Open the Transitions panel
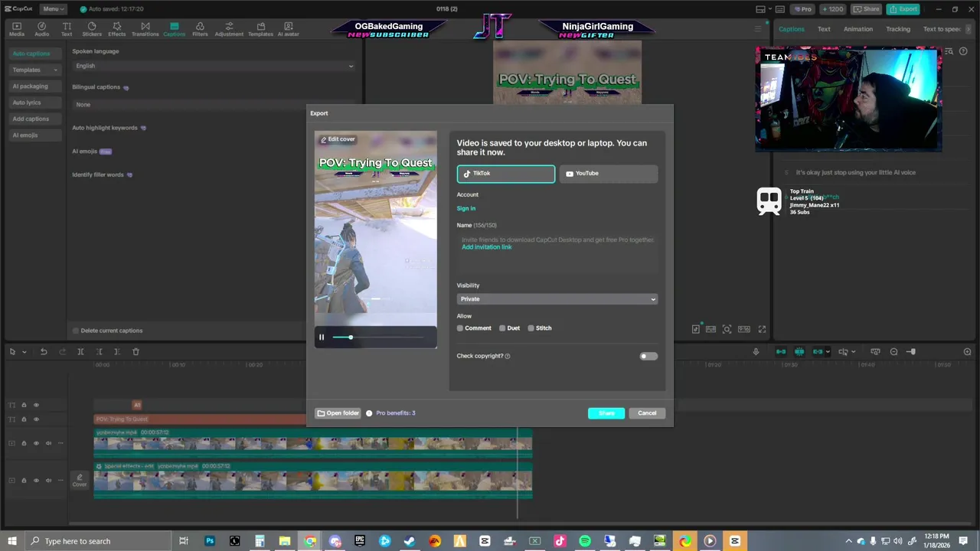 click(x=145, y=29)
